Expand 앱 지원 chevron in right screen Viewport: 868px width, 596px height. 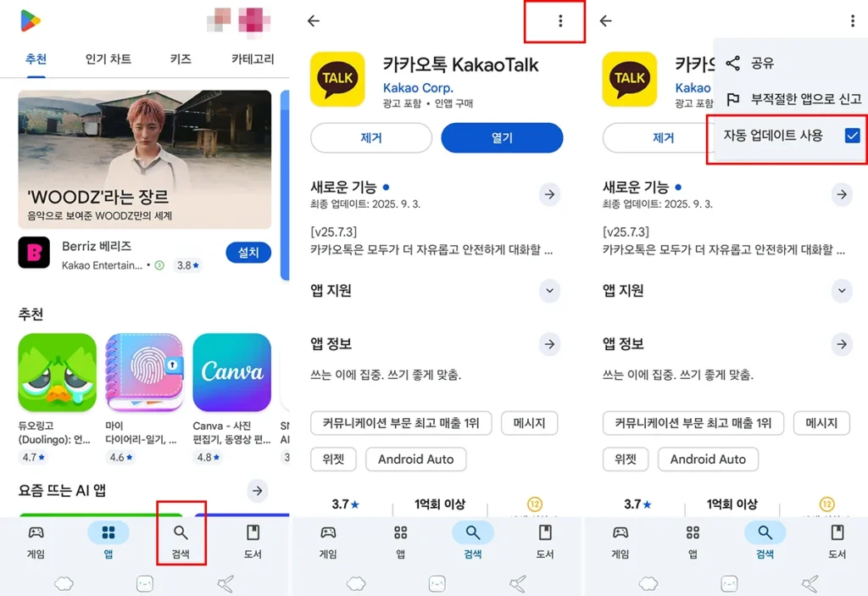pos(842,291)
